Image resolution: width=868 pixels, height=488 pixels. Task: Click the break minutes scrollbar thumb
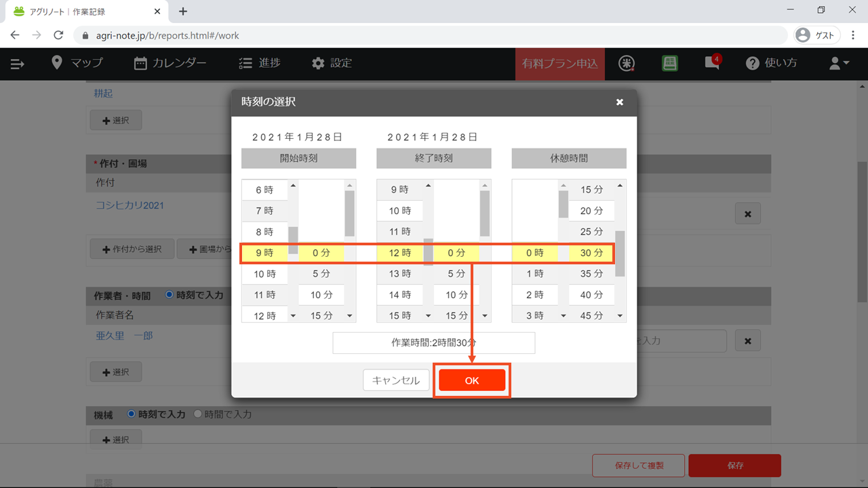tap(620, 253)
